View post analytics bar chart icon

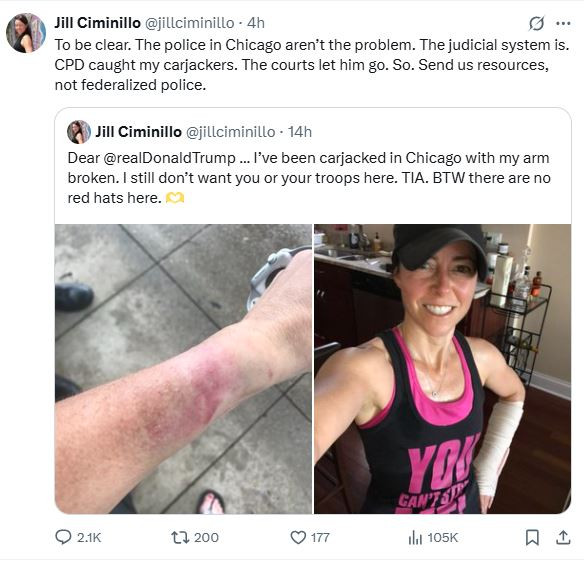(x=415, y=537)
